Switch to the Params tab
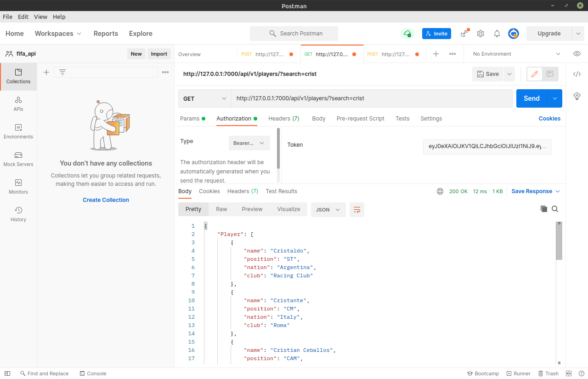The width and height of the screenshot is (588, 379). [192, 119]
